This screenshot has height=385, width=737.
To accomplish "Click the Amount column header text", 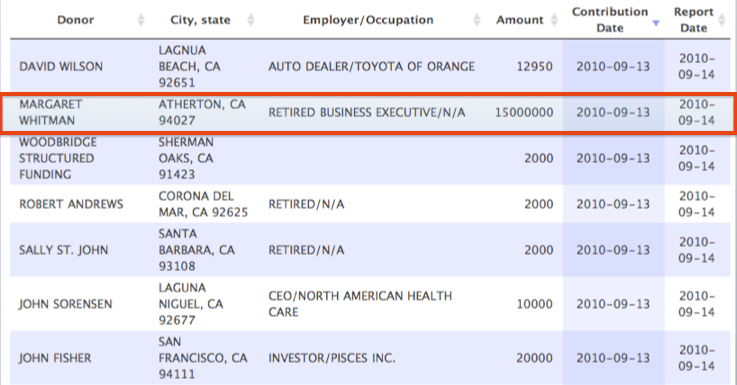I will pos(519,20).
